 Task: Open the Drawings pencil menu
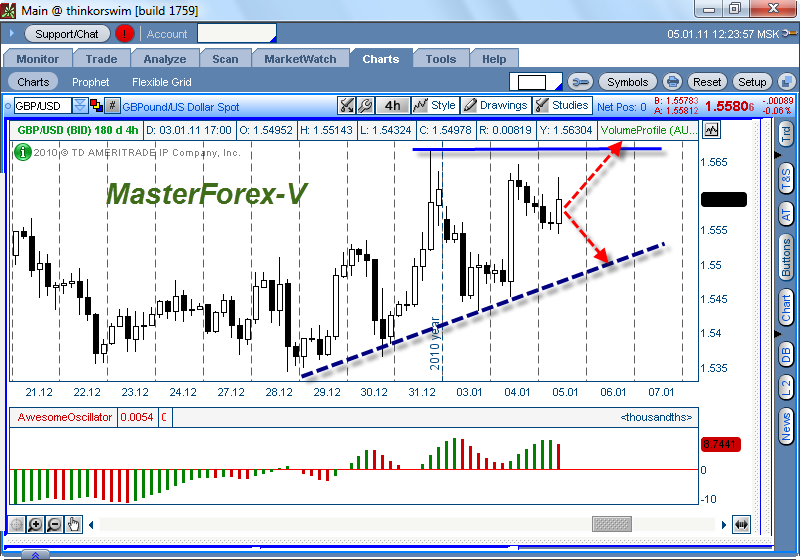click(x=496, y=106)
